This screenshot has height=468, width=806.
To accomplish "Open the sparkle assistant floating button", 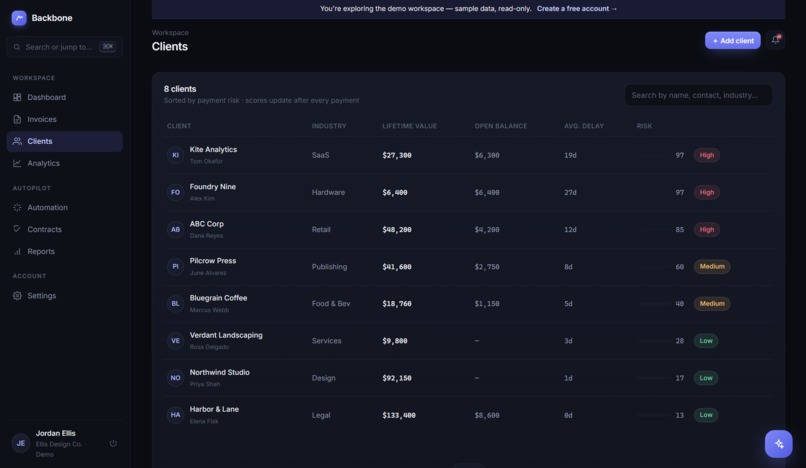I will [x=778, y=444].
